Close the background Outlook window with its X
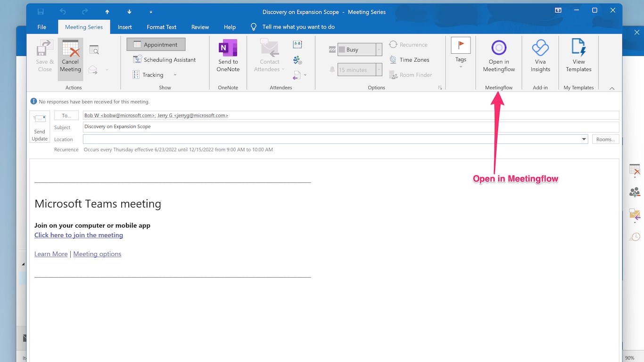This screenshot has width=644, height=362. (636, 32)
